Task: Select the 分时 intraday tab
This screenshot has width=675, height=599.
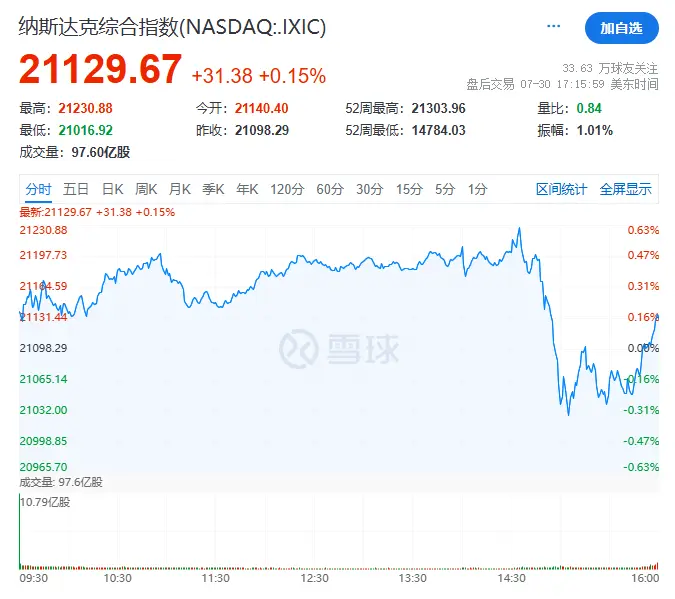Action: (x=38, y=189)
